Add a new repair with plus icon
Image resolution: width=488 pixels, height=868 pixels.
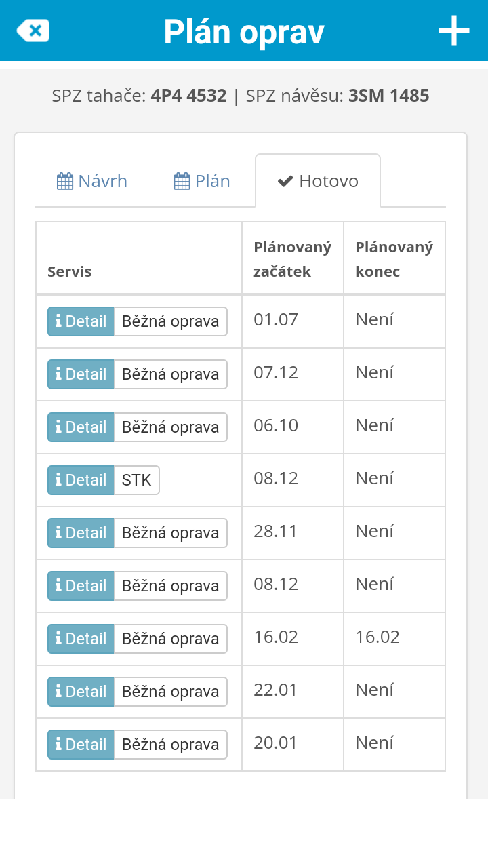[453, 31]
